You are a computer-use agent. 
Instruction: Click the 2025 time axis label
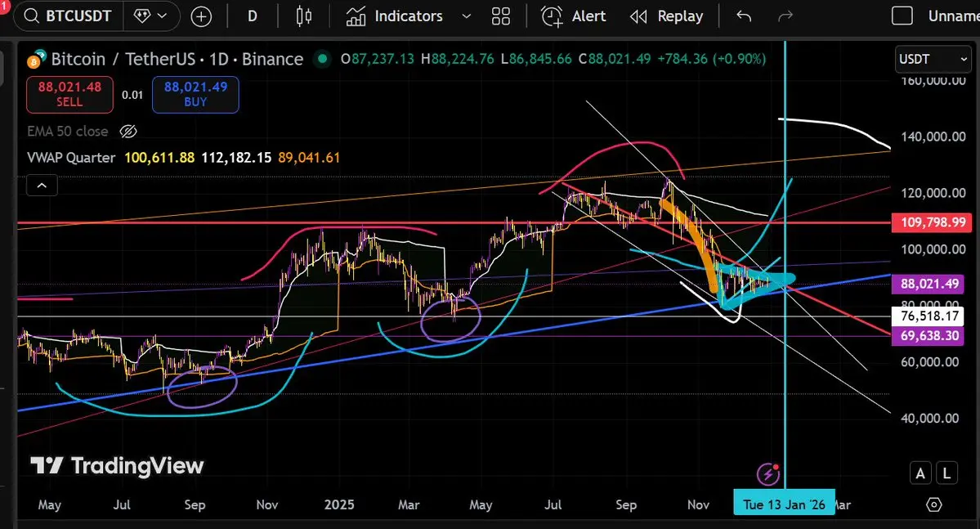point(338,504)
